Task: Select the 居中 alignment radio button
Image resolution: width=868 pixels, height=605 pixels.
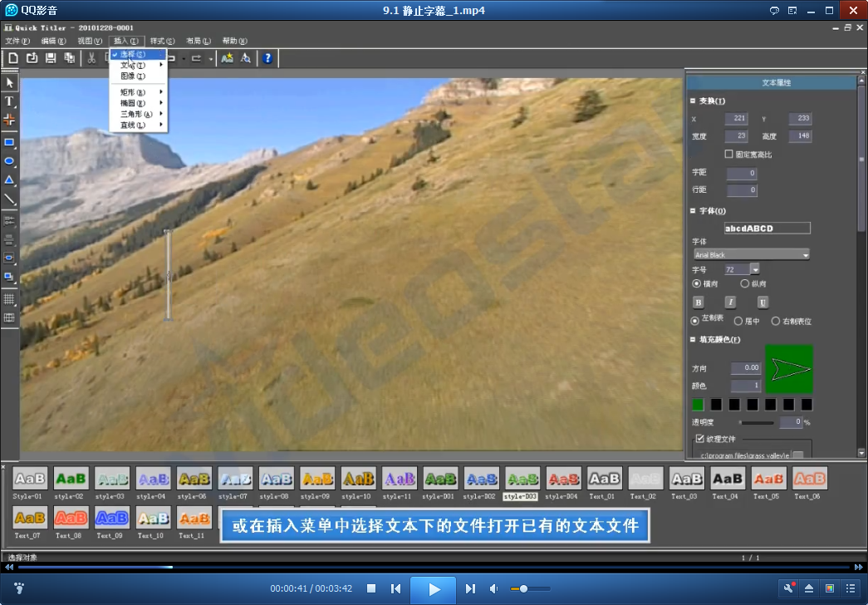Action: coord(738,321)
